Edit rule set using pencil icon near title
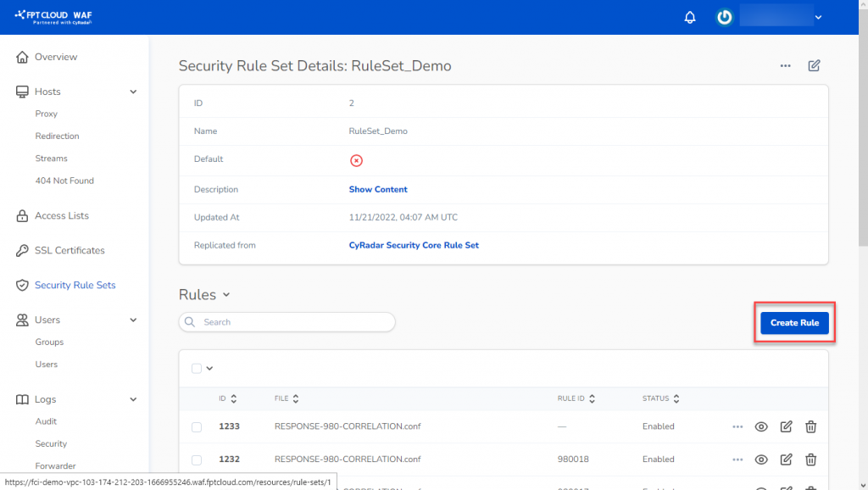 click(814, 66)
